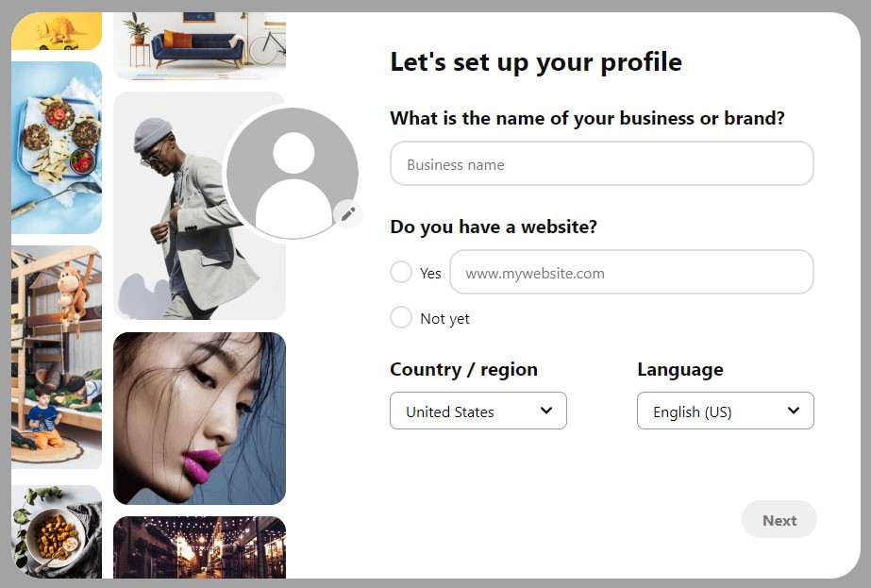Click the bowl of food with eucalyptus image
The height and width of the screenshot is (588, 871).
[x=57, y=532]
